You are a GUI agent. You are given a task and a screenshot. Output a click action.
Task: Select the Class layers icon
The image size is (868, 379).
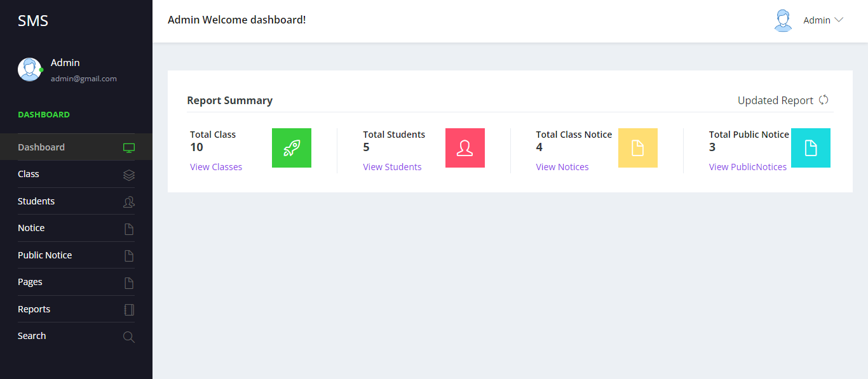point(129,174)
